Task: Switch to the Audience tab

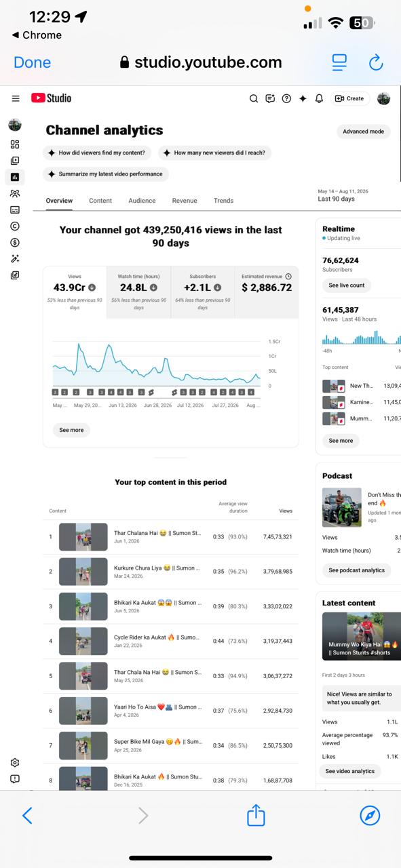Action: pyautogui.click(x=142, y=201)
